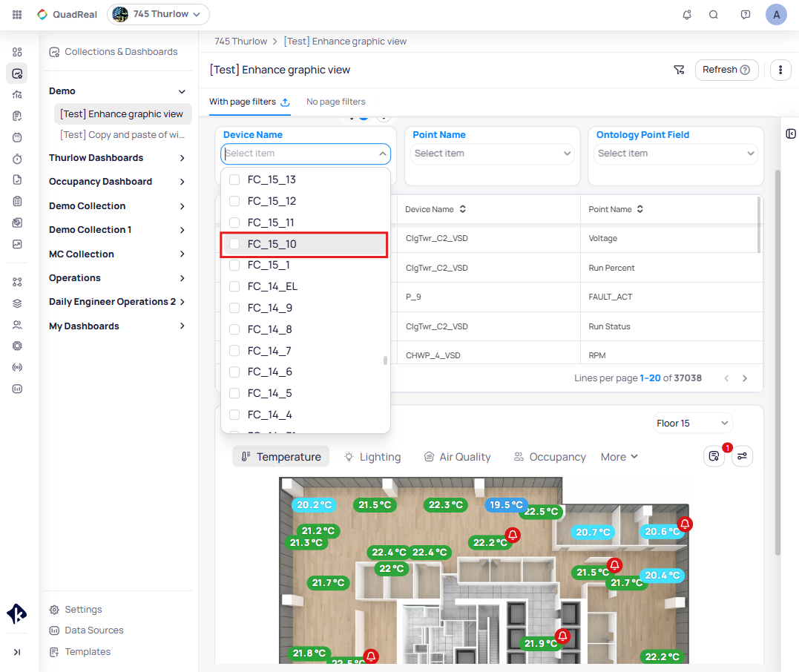Screen dimensions: 799x672
Task: Select the FC_15_13 checkbox
Action: [x=234, y=180]
